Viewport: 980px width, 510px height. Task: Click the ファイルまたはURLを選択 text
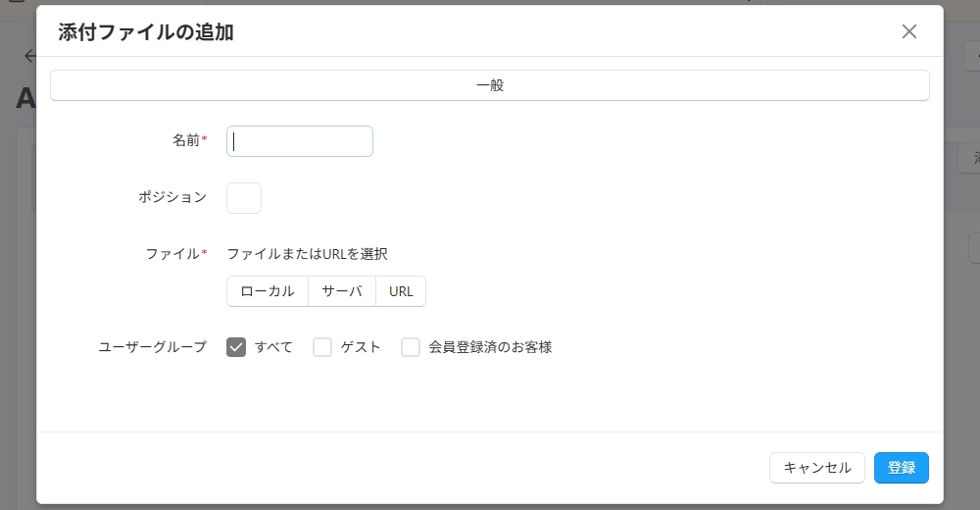pyautogui.click(x=308, y=254)
